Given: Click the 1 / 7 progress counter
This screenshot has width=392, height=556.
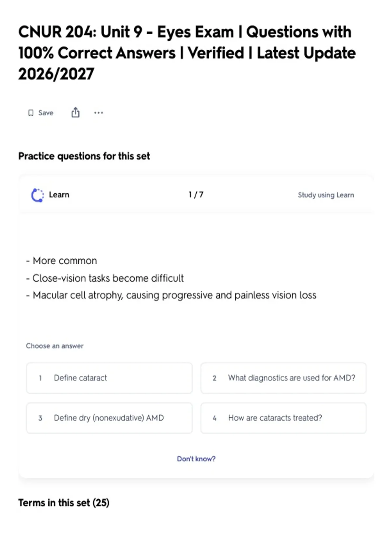Looking at the screenshot, I should pyautogui.click(x=196, y=195).
